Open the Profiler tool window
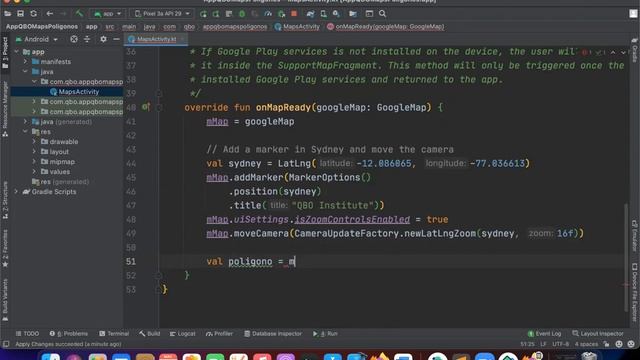 [219, 334]
